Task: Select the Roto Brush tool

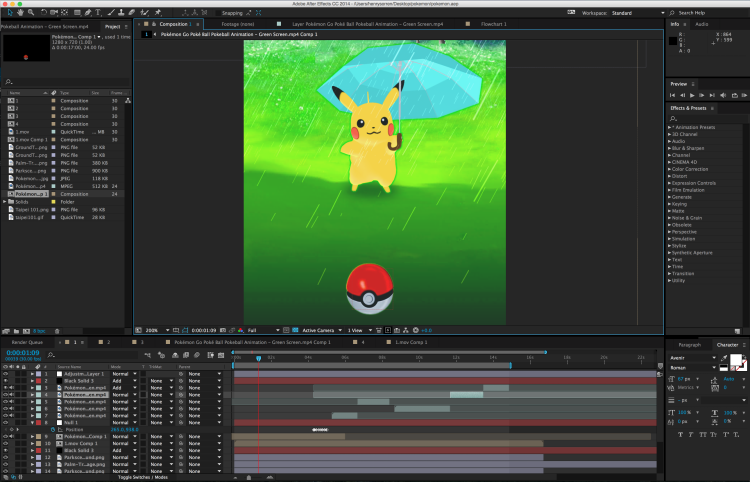Action: click(x=144, y=12)
